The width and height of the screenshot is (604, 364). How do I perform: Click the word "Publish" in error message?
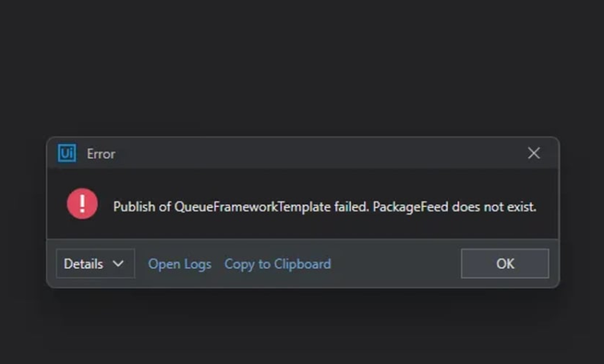tap(134, 207)
